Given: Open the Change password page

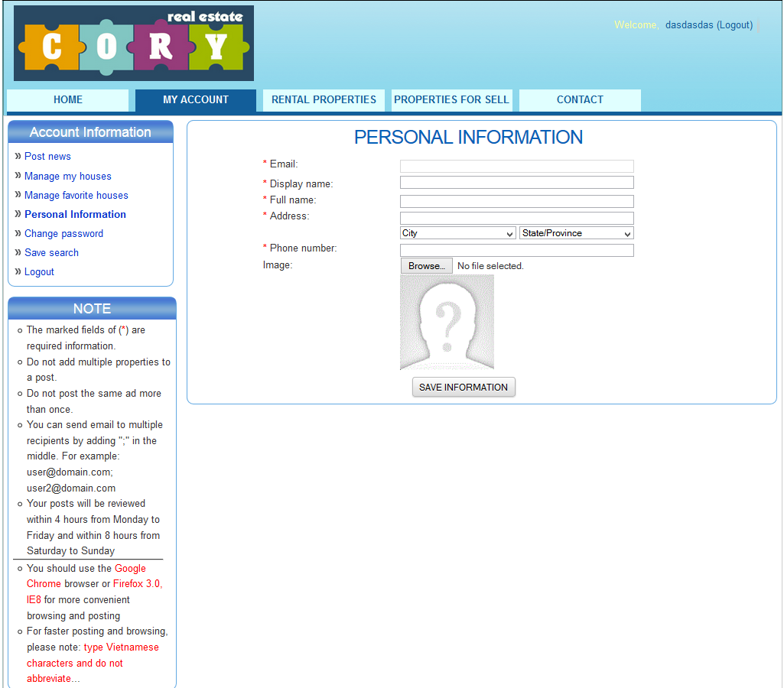Looking at the screenshot, I should [63, 233].
